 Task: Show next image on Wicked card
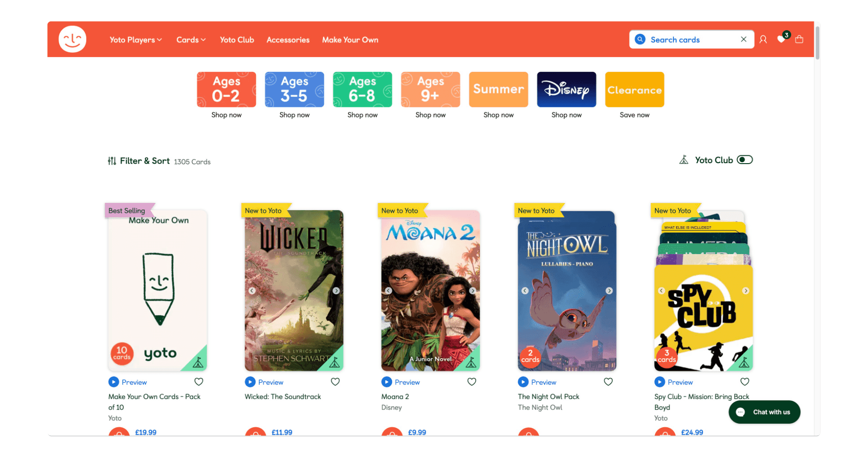point(336,291)
